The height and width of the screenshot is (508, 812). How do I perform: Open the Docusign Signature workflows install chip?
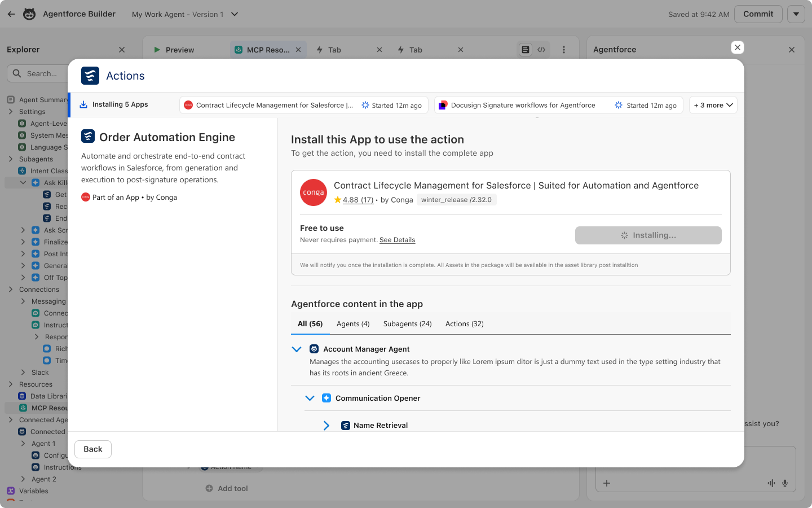coord(559,105)
